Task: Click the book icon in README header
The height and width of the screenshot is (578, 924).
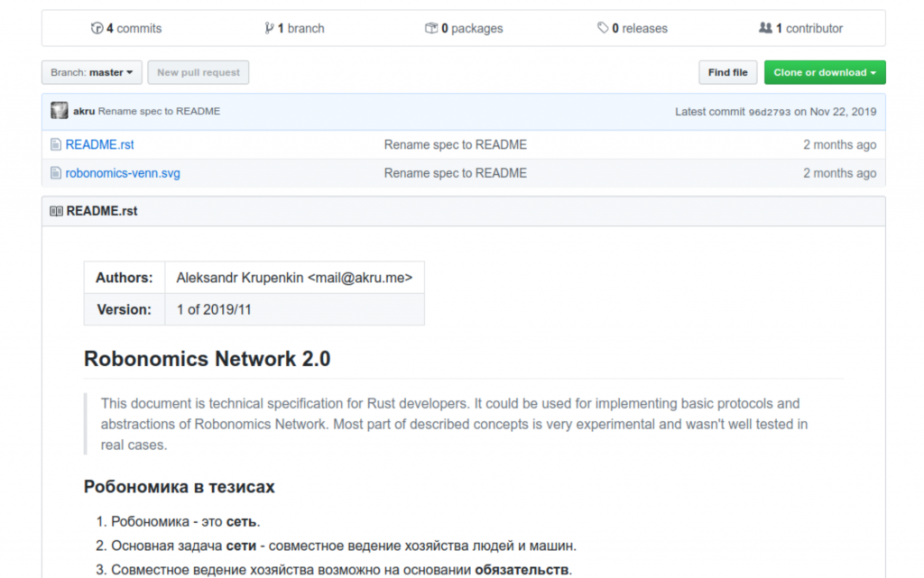Action: pos(57,211)
